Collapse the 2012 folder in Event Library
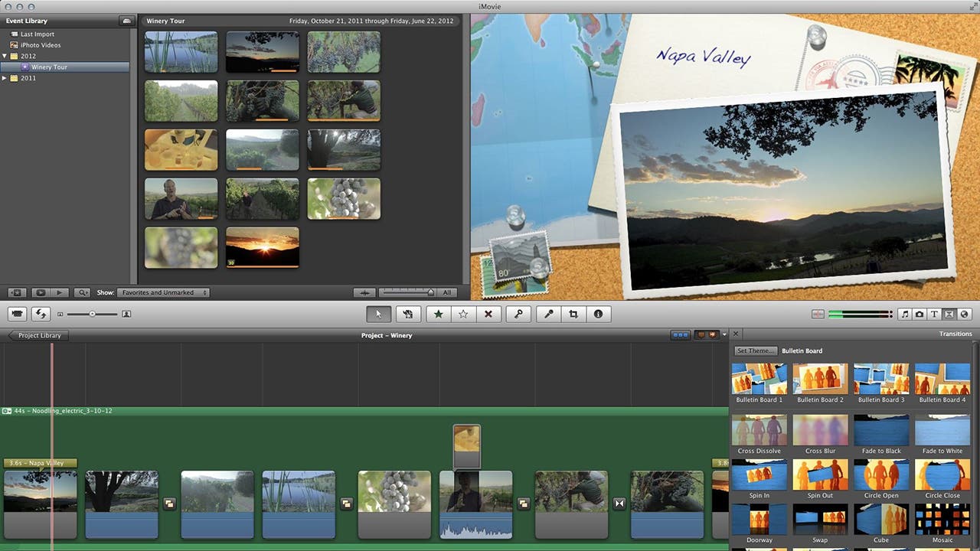980x551 pixels. 5,56
